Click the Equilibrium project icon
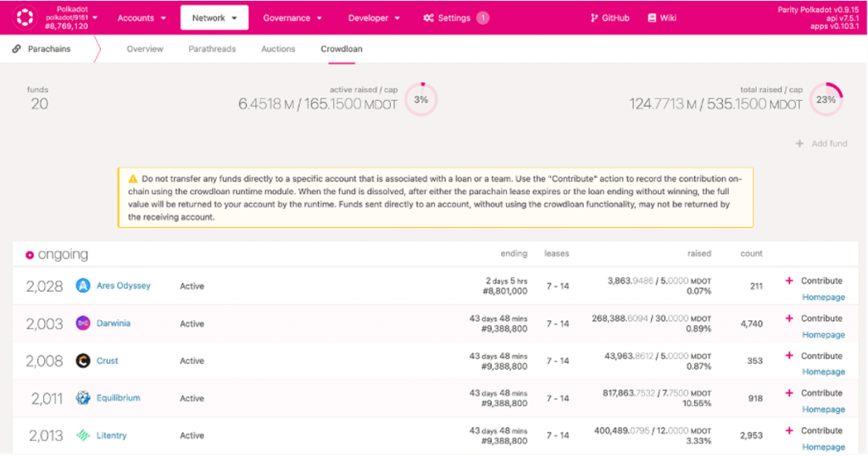868x456 pixels. coord(83,398)
